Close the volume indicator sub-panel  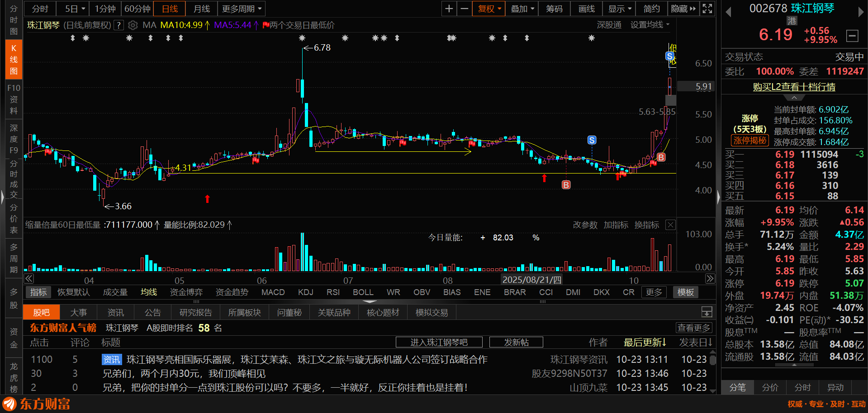click(x=671, y=225)
